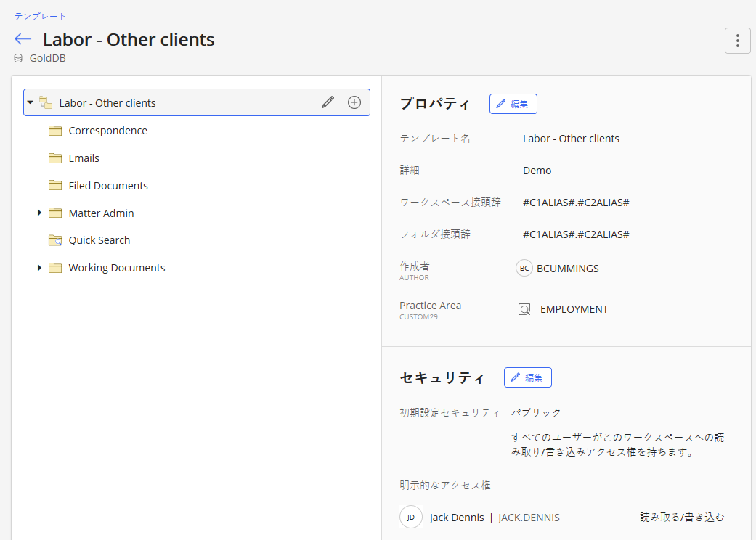
Task: Click the 読み取る/書き込む access level
Action: click(681, 517)
